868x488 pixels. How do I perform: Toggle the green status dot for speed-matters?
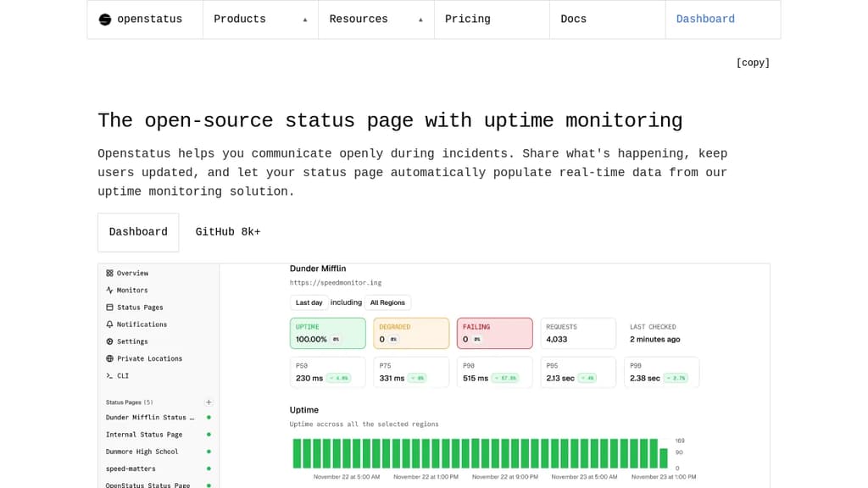(x=209, y=469)
